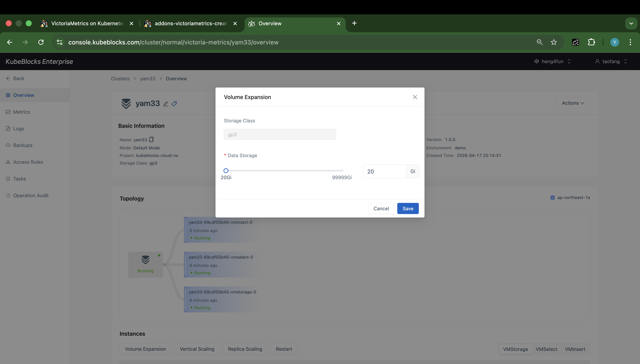Reload the page
640x364 pixels.
[41, 42]
